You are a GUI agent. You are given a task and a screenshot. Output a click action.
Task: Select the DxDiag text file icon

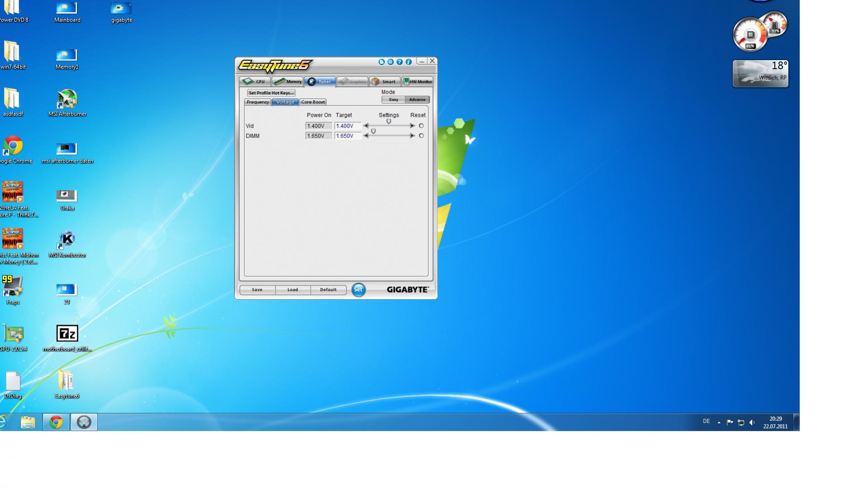coord(13,385)
